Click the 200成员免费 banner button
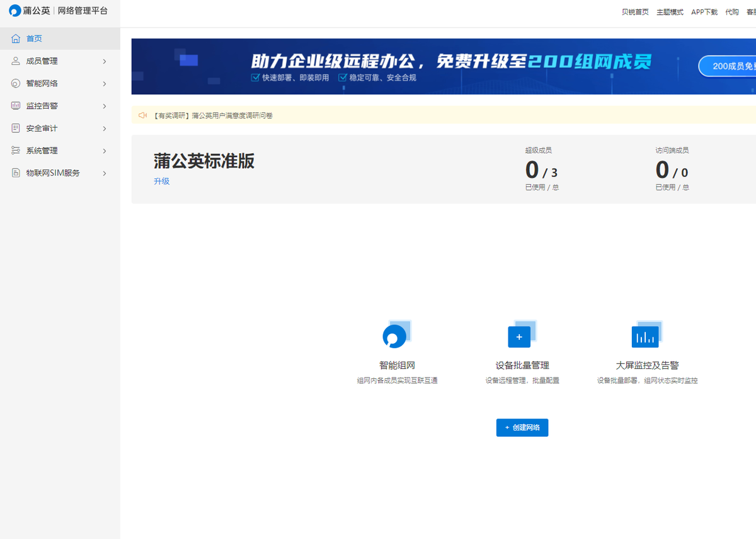Image resolution: width=756 pixels, height=539 pixels. point(727,66)
